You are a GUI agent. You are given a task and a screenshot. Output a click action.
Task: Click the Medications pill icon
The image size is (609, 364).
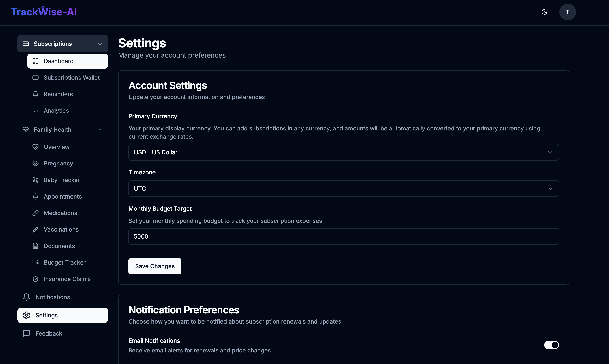click(35, 213)
